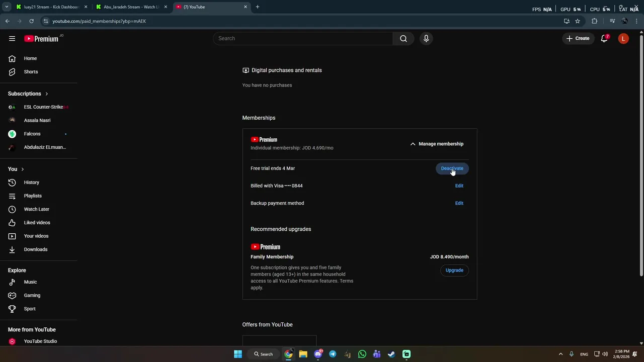The image size is (644, 362).
Task: Click the browser address bar URL
Action: [99, 21]
